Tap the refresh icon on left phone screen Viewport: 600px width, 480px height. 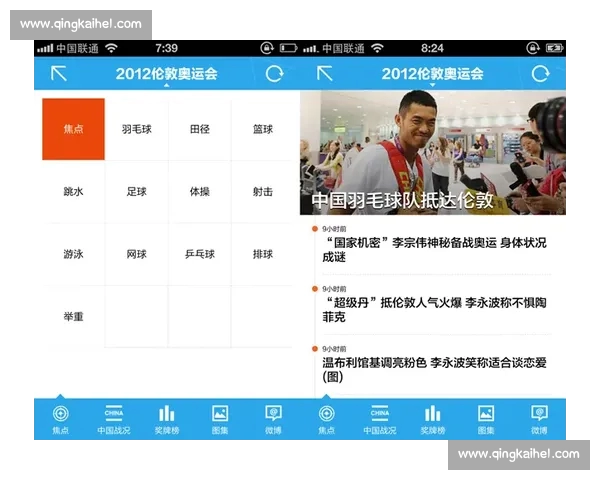(274, 74)
